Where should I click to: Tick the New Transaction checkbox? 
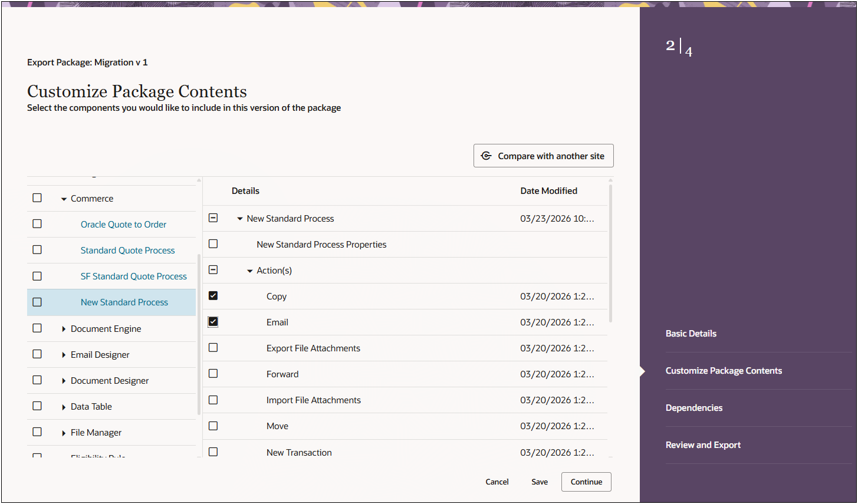pos(213,452)
